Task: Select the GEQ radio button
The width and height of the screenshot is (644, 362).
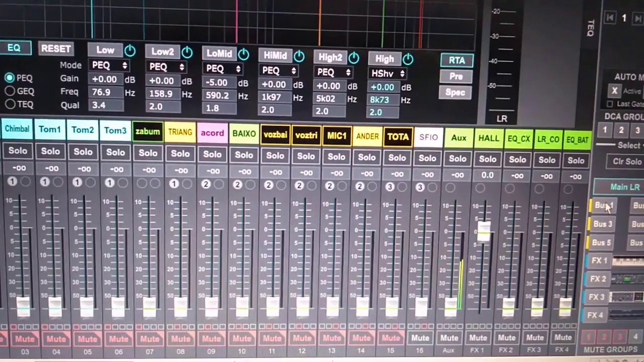Action: tap(10, 91)
